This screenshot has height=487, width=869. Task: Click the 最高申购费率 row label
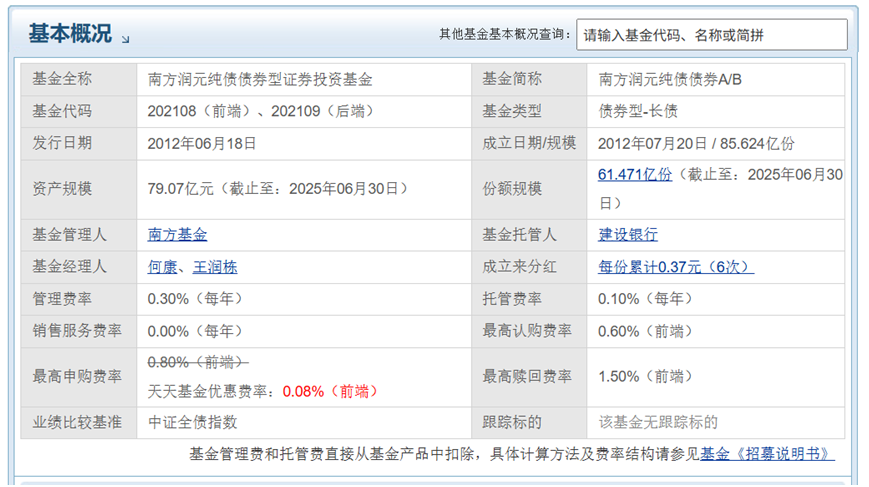(x=77, y=377)
